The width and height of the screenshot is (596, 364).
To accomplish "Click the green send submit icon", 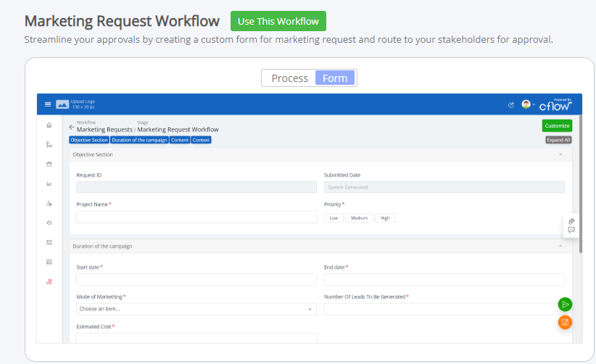I will pyautogui.click(x=565, y=304).
